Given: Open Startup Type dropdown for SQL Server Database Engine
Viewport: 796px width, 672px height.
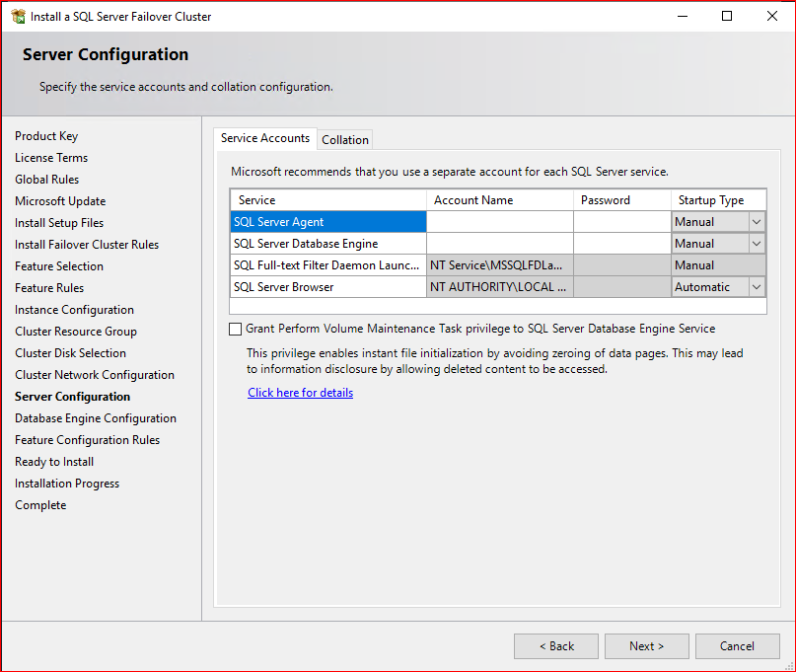Looking at the screenshot, I should click(757, 244).
